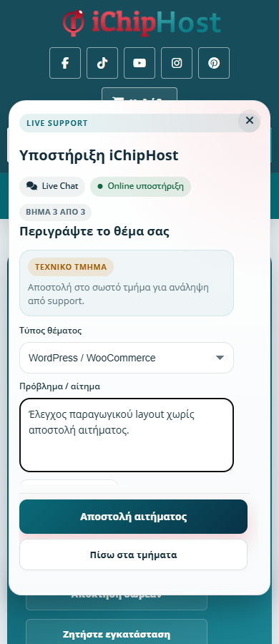Click the ΒΗΜΑ 3 ΑΠΟ 3 step label
The width and height of the screenshot is (279, 644).
coord(56,213)
